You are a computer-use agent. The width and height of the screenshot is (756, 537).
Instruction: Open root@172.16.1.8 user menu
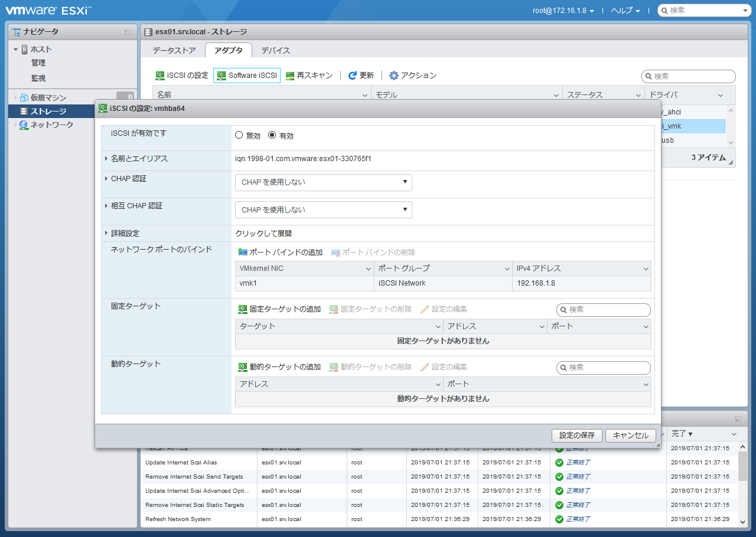(563, 11)
